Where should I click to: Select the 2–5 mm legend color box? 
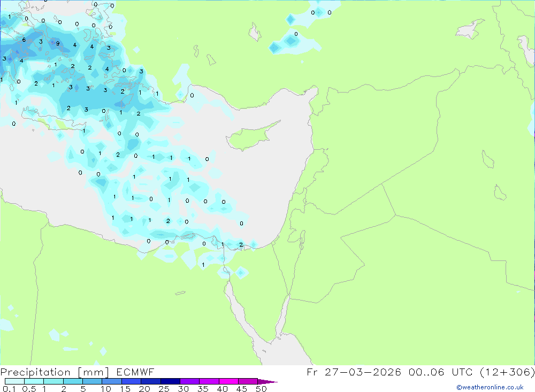[x=73, y=381]
